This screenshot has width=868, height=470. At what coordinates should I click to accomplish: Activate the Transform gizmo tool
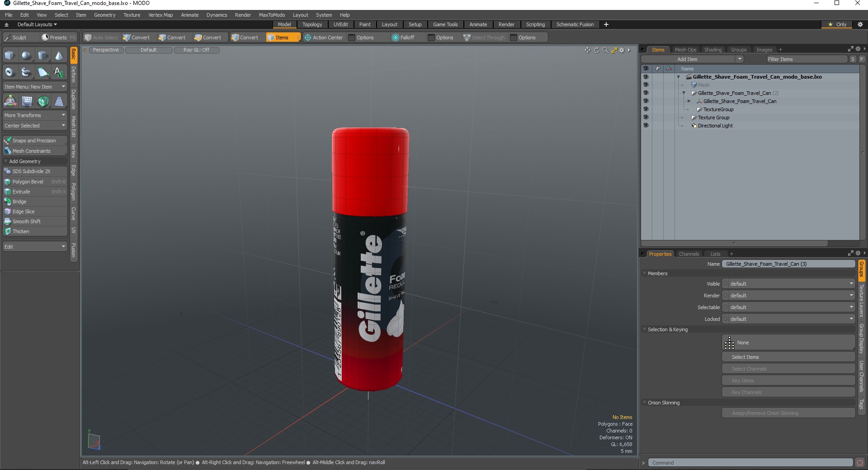pos(10,101)
